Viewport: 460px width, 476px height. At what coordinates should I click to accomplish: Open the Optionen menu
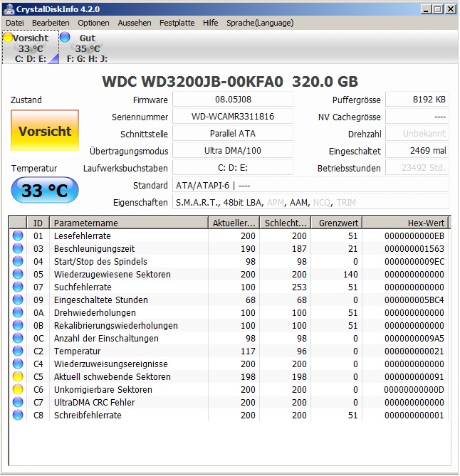click(93, 23)
